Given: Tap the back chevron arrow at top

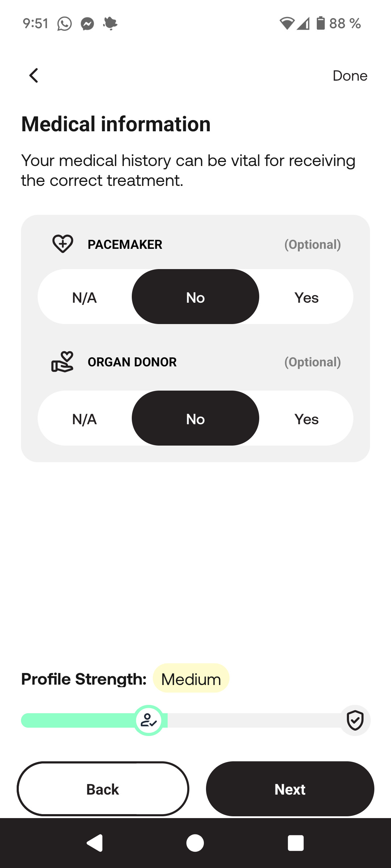Looking at the screenshot, I should pyautogui.click(x=34, y=76).
